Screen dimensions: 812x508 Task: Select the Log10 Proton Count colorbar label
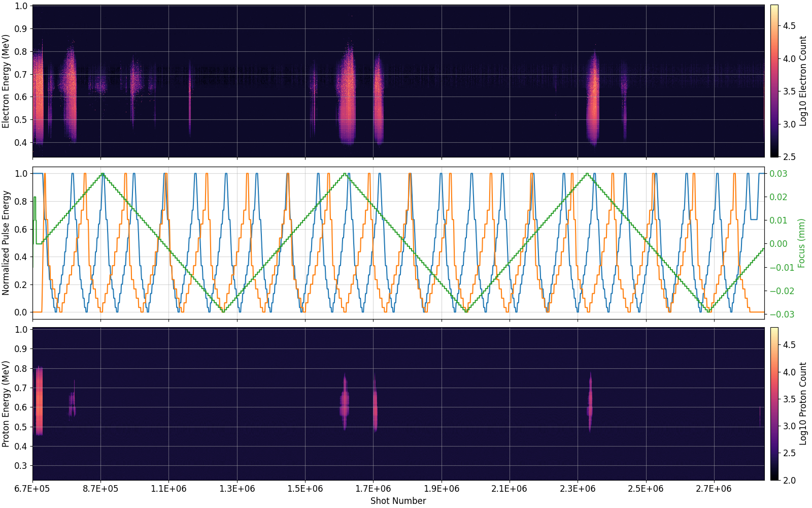pyautogui.click(x=803, y=403)
